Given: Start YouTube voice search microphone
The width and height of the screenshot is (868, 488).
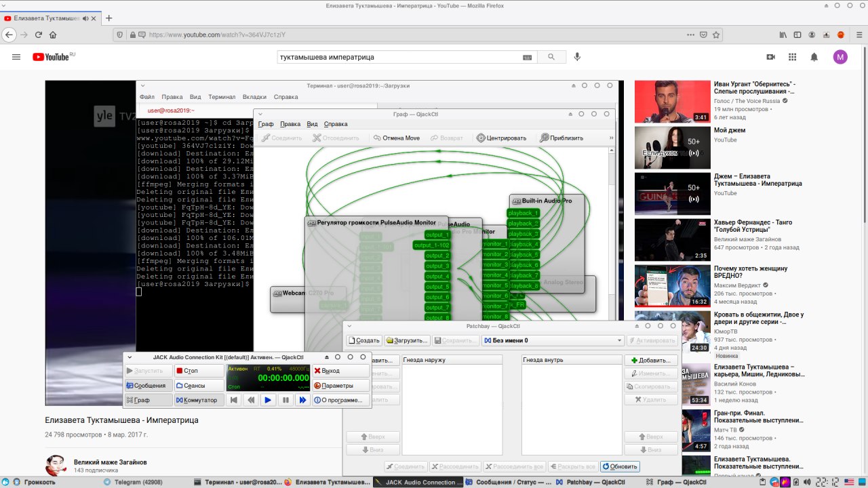Looking at the screenshot, I should tap(577, 57).
